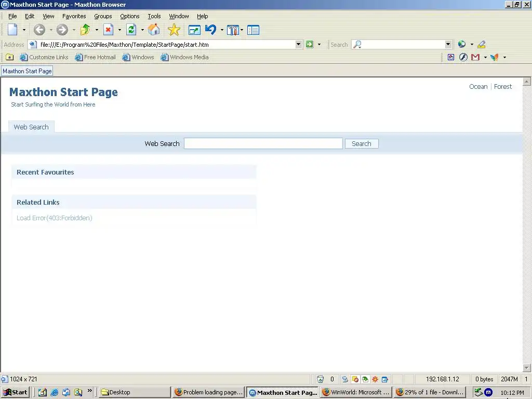The height and width of the screenshot is (399, 532).
Task: Click the Search button on start page
Action: point(362,143)
